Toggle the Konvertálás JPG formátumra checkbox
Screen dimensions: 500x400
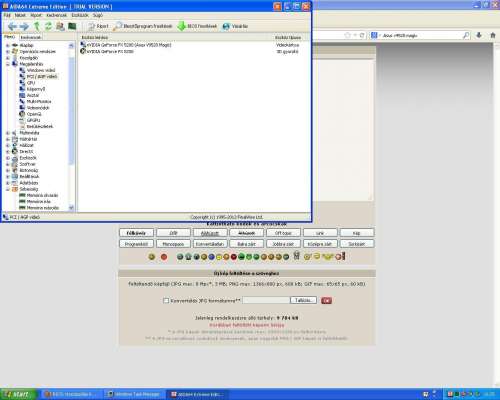[166, 301]
